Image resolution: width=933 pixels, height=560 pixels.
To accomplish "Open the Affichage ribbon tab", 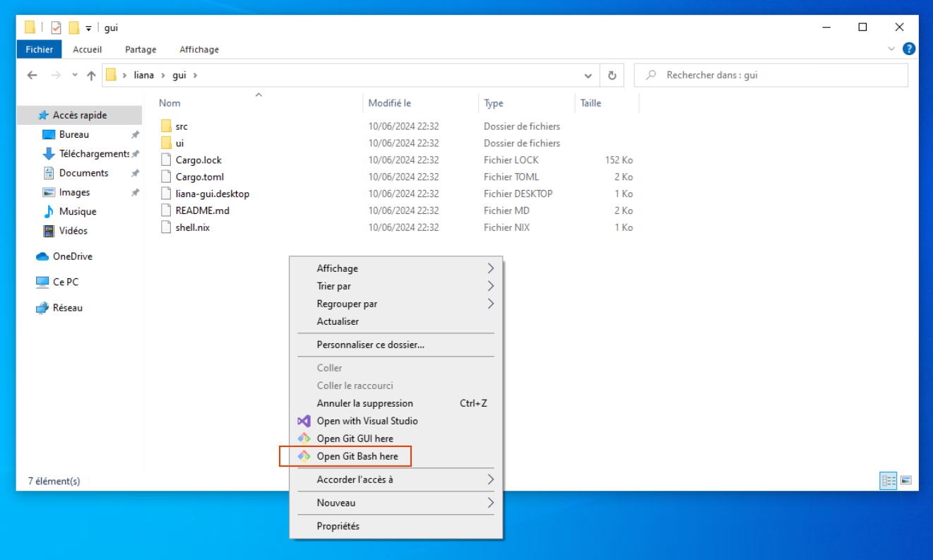I will 199,49.
